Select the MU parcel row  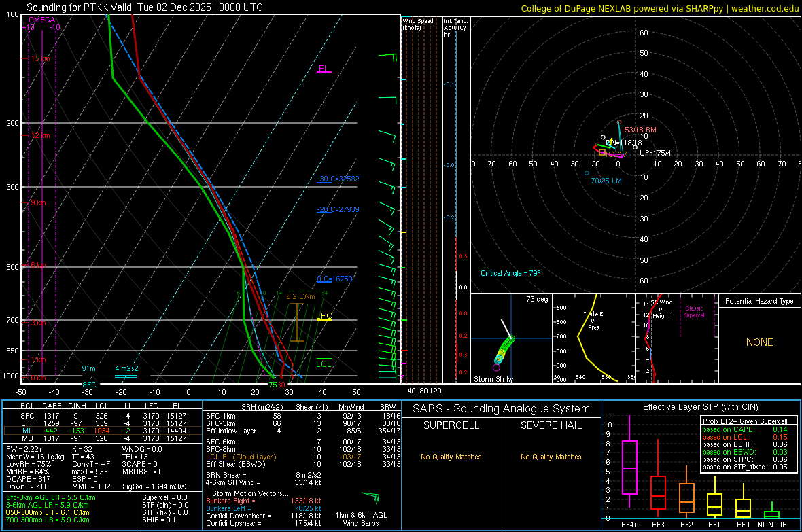[103, 438]
